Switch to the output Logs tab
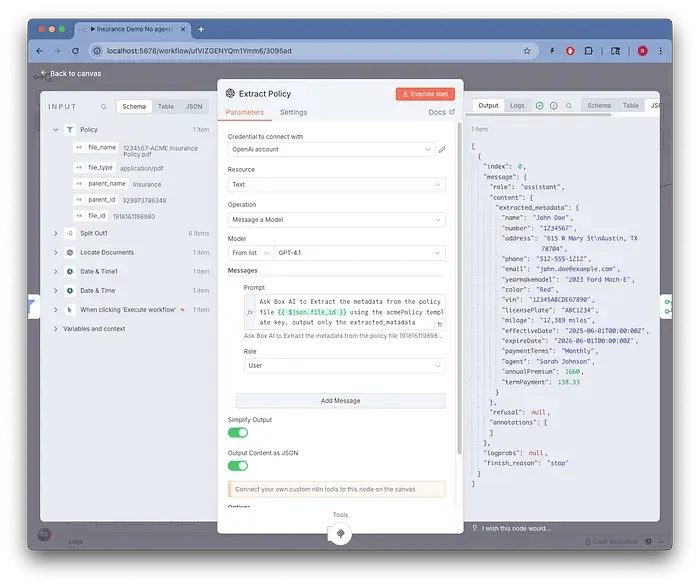The width and height of the screenshot is (700, 587). point(517,106)
